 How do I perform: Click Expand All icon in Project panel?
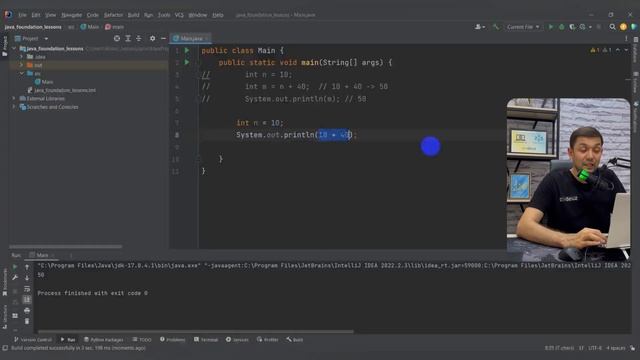[x=128, y=38]
